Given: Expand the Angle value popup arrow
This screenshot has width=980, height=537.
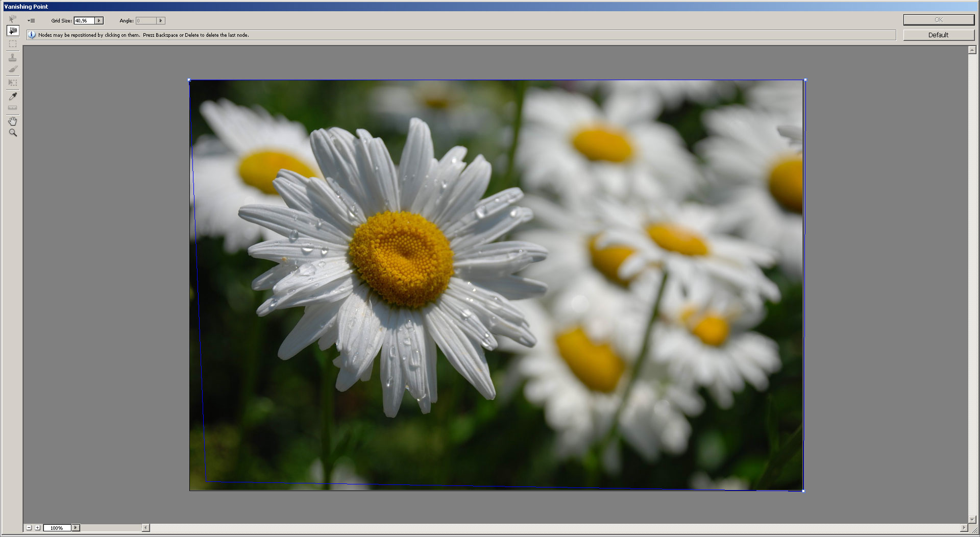Looking at the screenshot, I should [x=161, y=21].
